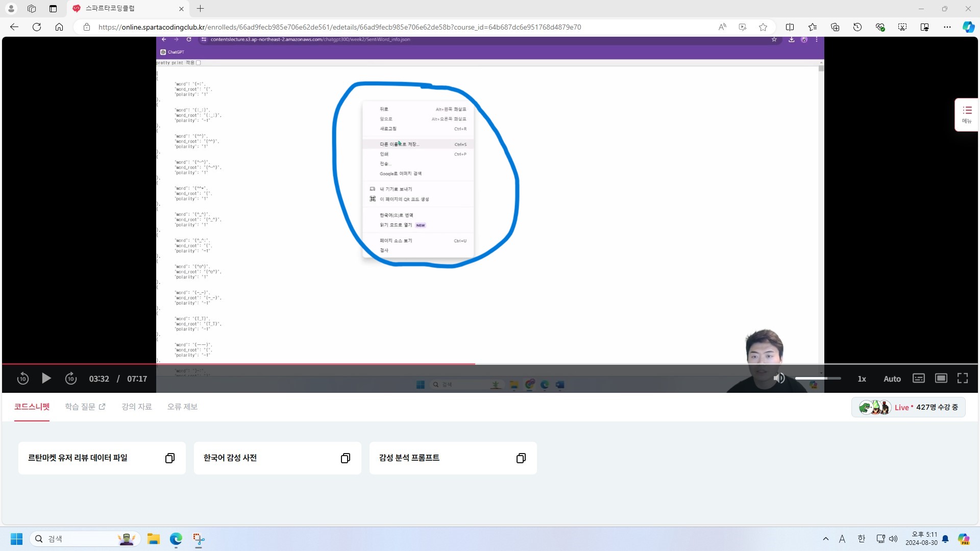Open the 학습 질문 tab
The width and height of the screenshot is (980, 551).
pos(85,407)
